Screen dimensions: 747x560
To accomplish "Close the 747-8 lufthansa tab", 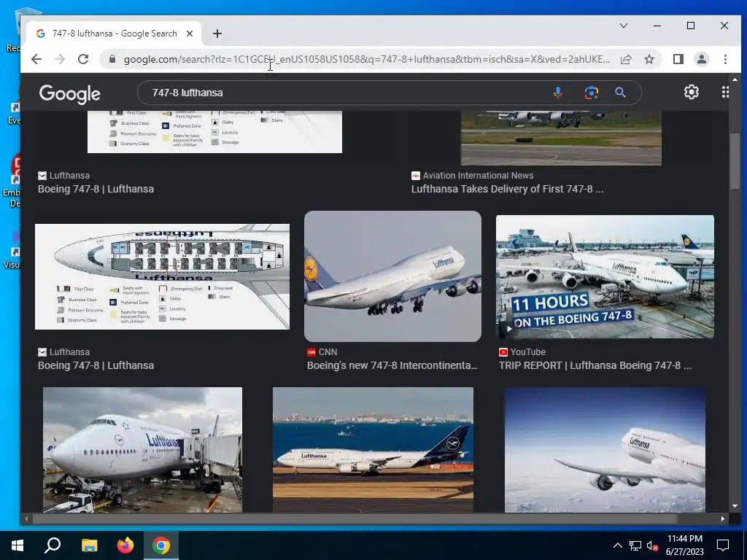I will tap(190, 34).
